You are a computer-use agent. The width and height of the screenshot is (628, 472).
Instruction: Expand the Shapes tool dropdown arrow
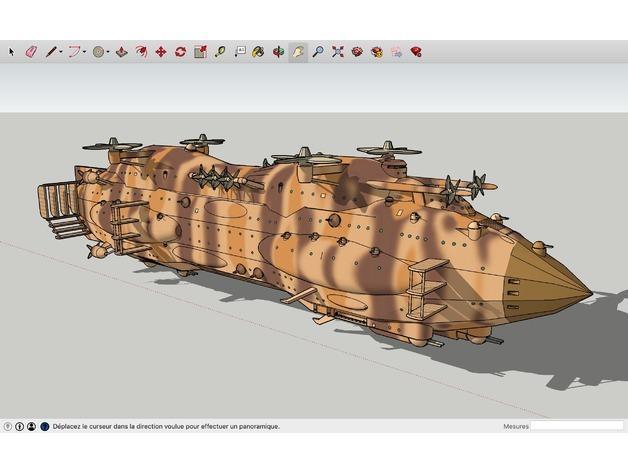pyautogui.click(x=109, y=52)
